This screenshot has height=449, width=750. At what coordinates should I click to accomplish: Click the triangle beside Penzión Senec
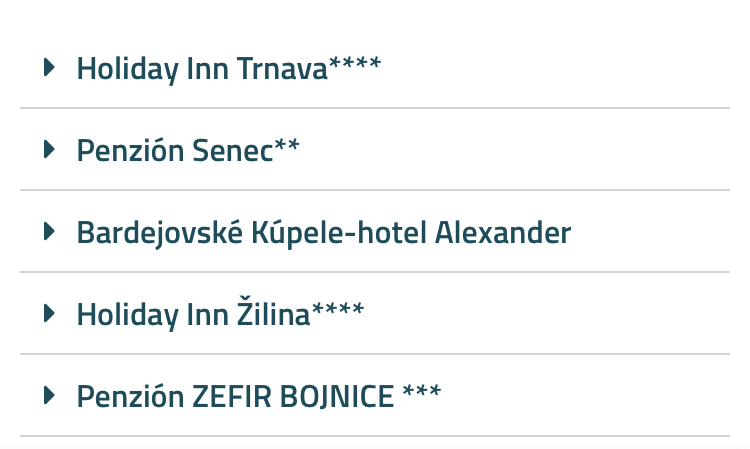(x=48, y=150)
